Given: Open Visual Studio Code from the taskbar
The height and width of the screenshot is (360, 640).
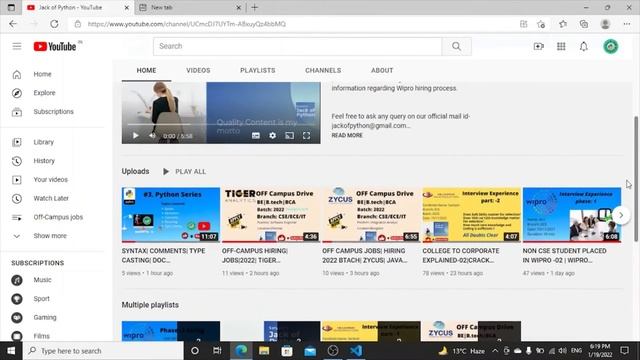Looking at the screenshot, I should click(x=356, y=351).
